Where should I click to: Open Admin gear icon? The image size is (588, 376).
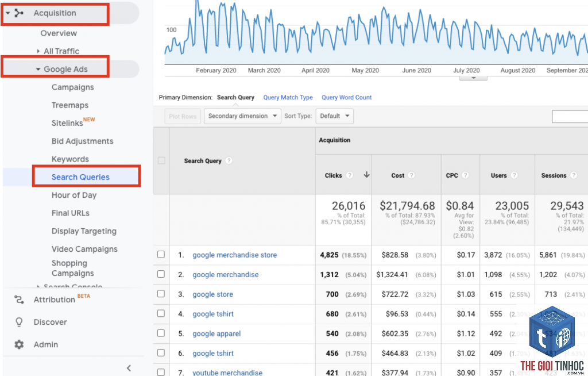click(19, 344)
